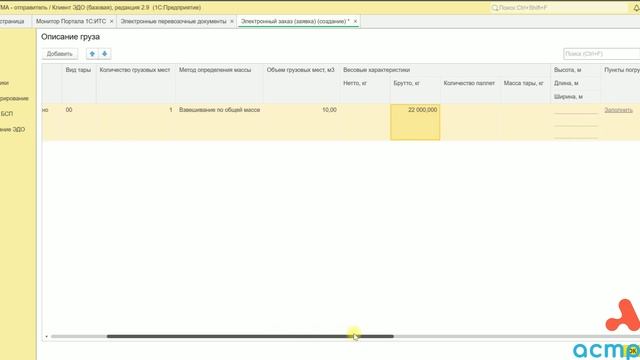Viewport: 640px width, 360px height.
Task: Select the 00 Вид тары cell
Action: click(79, 122)
